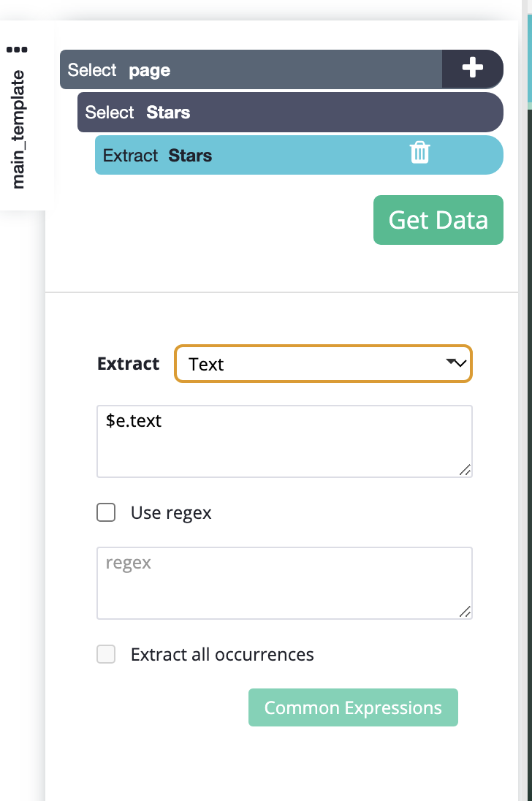Open the three-dots template options menu
Image resolution: width=532 pixels, height=801 pixels.
(17, 50)
